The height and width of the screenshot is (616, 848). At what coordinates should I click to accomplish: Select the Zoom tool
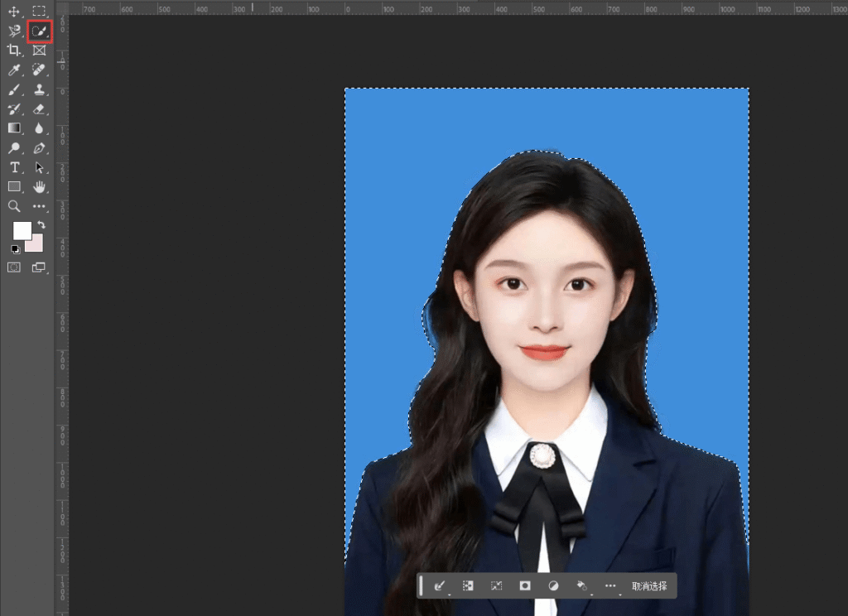click(x=13, y=206)
